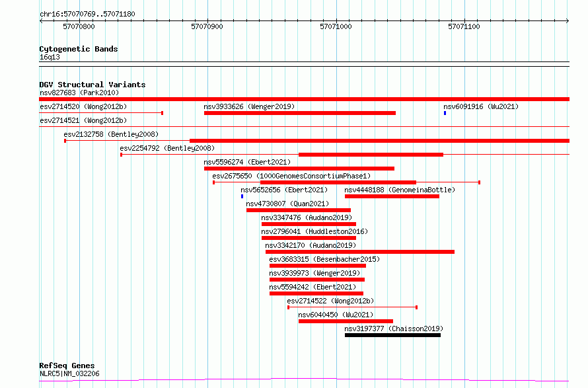588x388 pixels.
Task: Click the nsv6040450 (Wu2021) label
Action: click(336, 315)
